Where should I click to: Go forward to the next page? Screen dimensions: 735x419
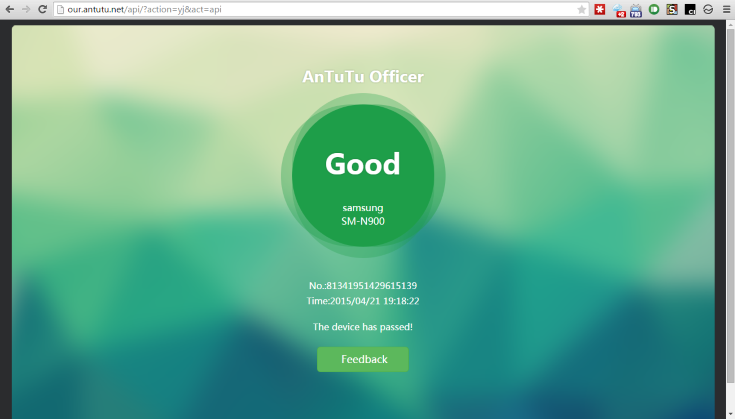click(x=26, y=9)
